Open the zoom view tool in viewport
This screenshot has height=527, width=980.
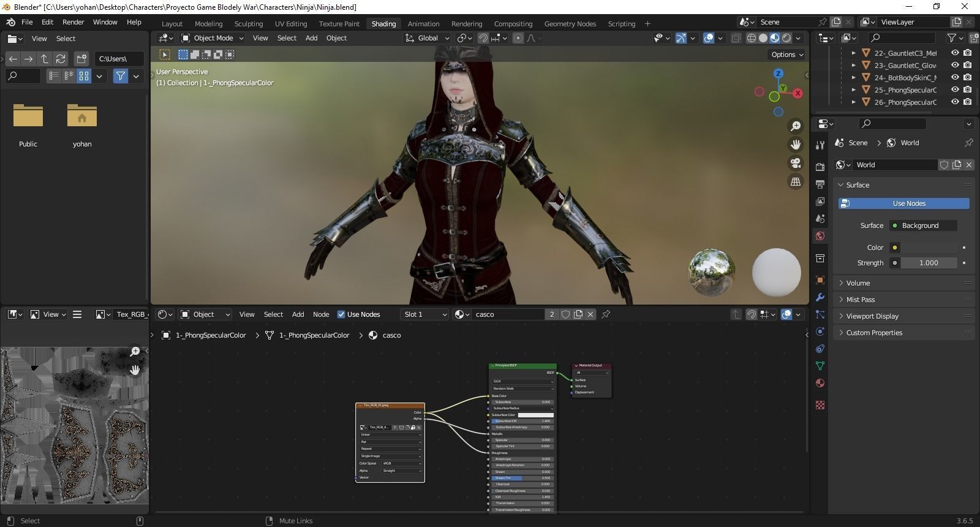795,126
